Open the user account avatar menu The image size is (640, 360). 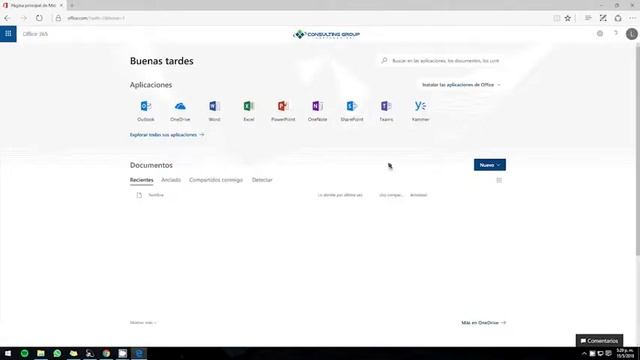[632, 34]
